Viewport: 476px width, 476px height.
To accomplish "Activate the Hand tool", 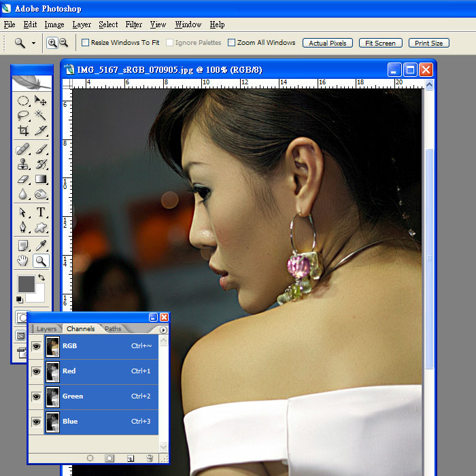I will point(23,260).
